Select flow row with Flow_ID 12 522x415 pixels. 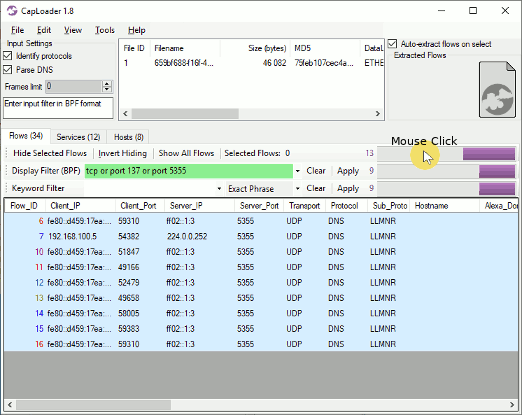click(261, 283)
